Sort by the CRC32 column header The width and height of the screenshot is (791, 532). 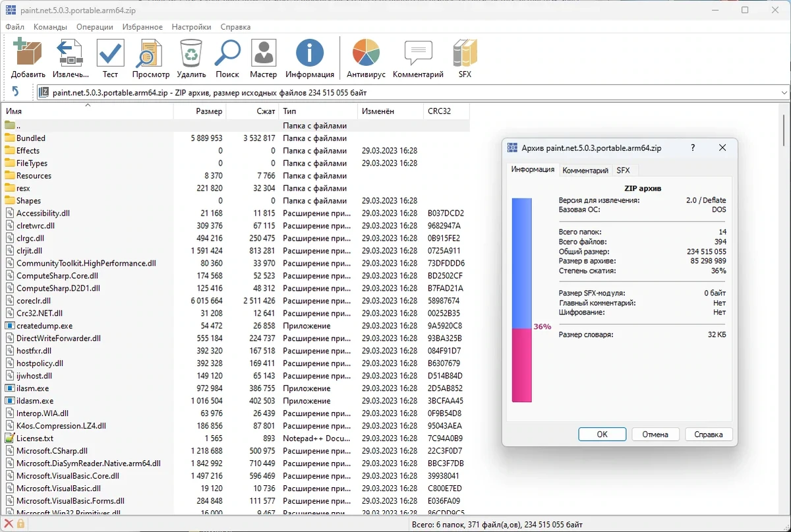tap(447, 111)
